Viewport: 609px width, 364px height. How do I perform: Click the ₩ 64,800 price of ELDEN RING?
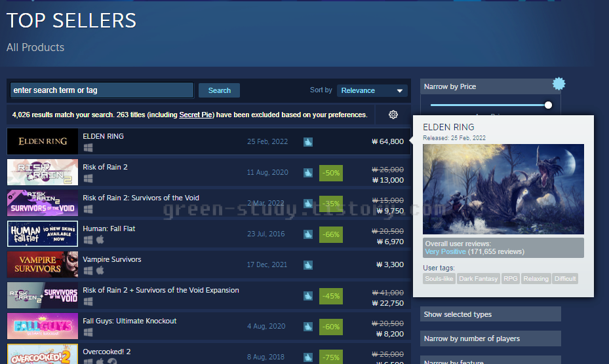tap(387, 141)
